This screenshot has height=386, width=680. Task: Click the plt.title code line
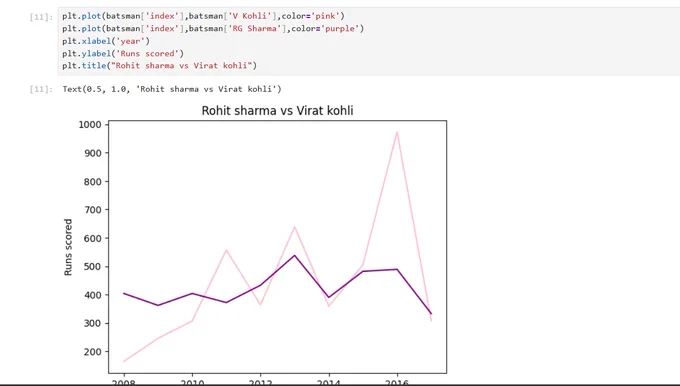click(159, 65)
